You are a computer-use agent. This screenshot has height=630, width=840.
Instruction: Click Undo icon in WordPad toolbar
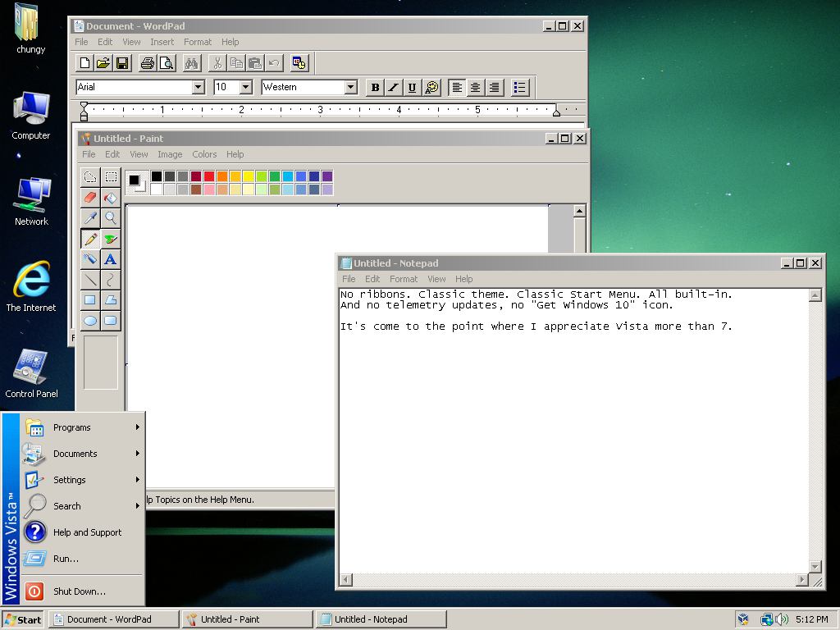click(x=274, y=63)
